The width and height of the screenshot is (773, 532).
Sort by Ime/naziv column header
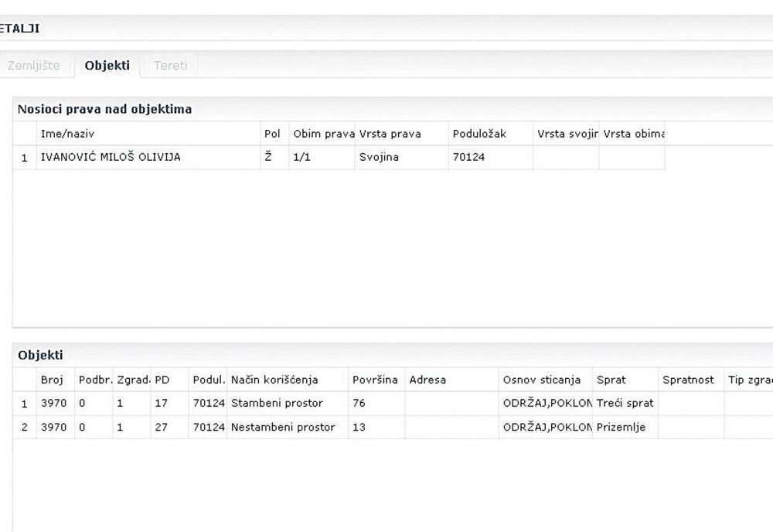click(x=67, y=134)
